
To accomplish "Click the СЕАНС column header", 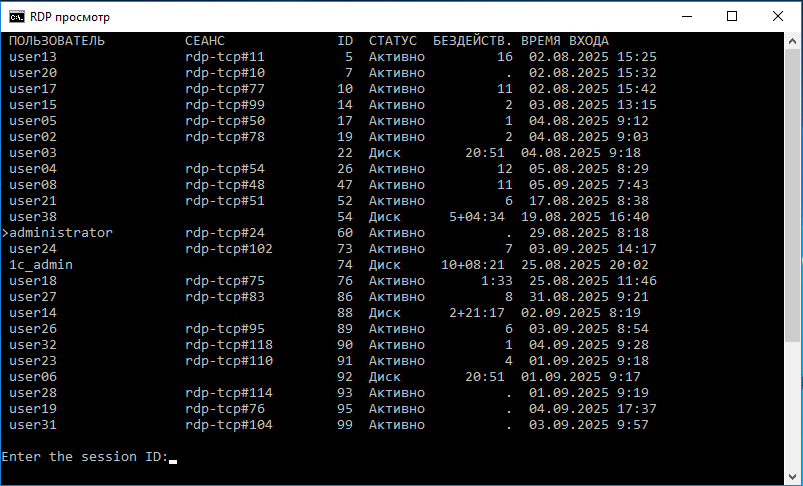I will click(205, 41).
